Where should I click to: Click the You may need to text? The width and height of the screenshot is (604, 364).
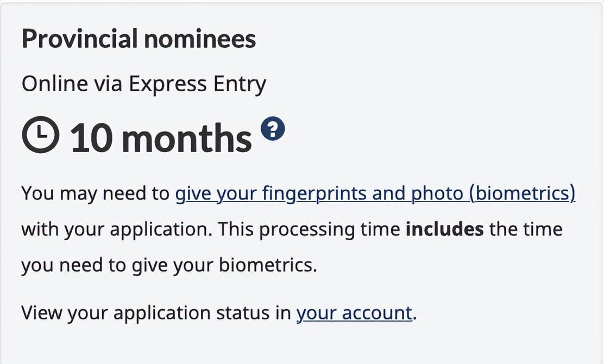point(95,194)
